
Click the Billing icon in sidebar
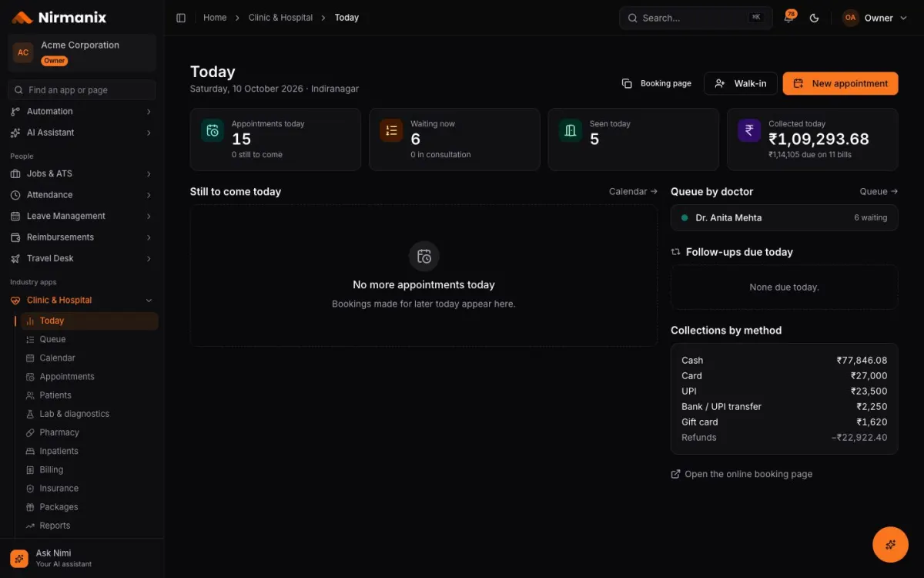pos(30,469)
